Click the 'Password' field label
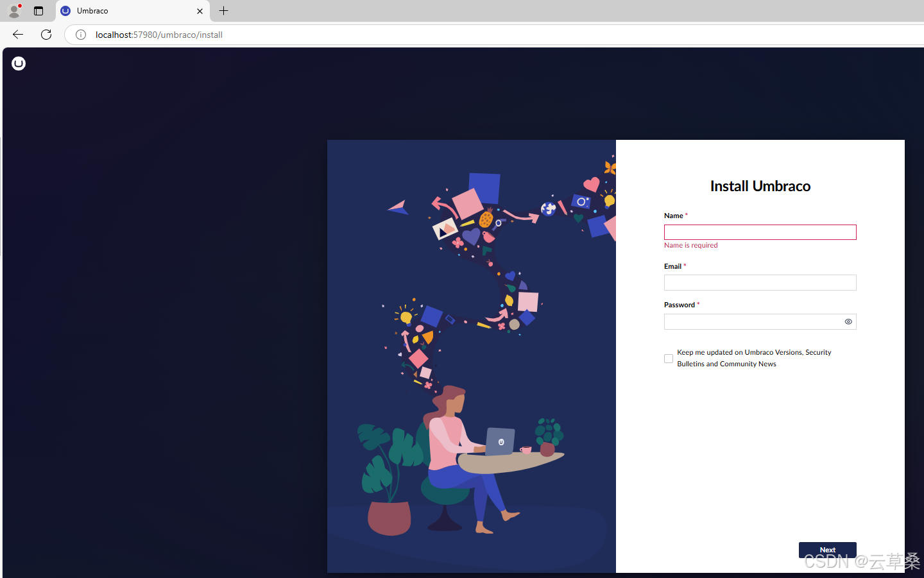This screenshot has height=578, width=924. coord(680,305)
